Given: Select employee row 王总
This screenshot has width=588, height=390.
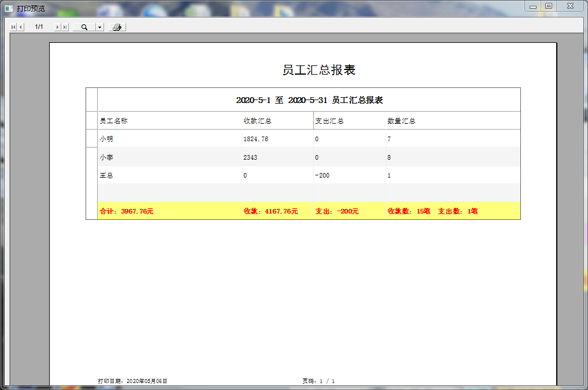Looking at the screenshot, I should coord(106,175).
